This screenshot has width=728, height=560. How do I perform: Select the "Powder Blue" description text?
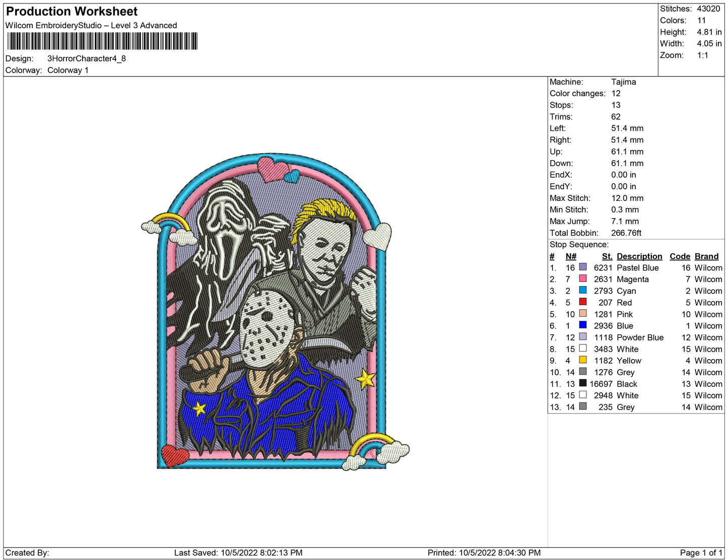[640, 337]
